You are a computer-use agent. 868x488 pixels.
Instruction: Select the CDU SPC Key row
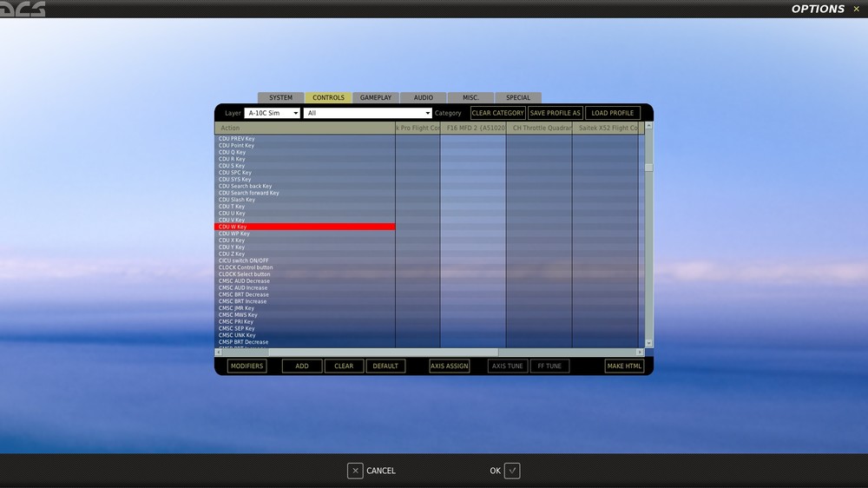pos(305,173)
